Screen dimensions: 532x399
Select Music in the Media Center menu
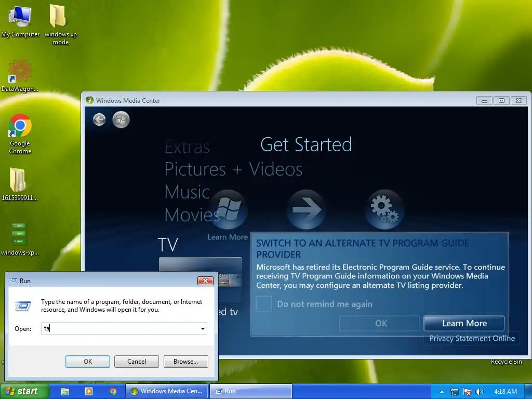[187, 192]
